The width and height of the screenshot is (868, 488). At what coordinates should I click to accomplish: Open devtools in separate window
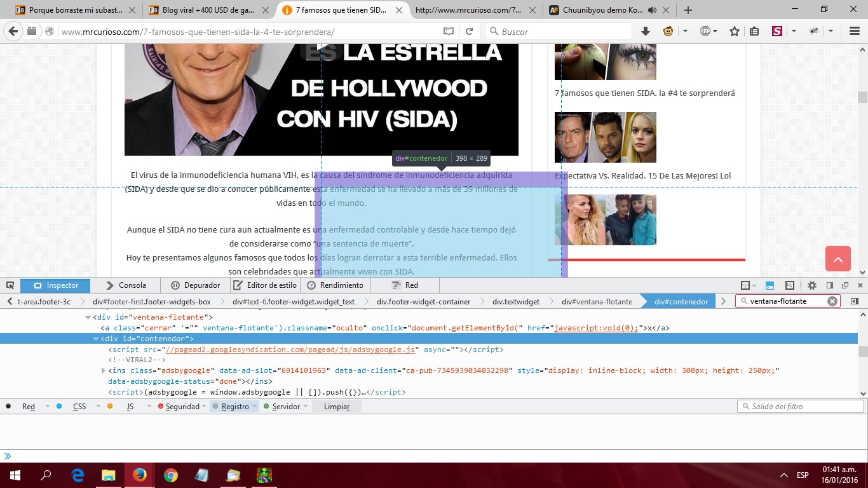[x=845, y=285]
